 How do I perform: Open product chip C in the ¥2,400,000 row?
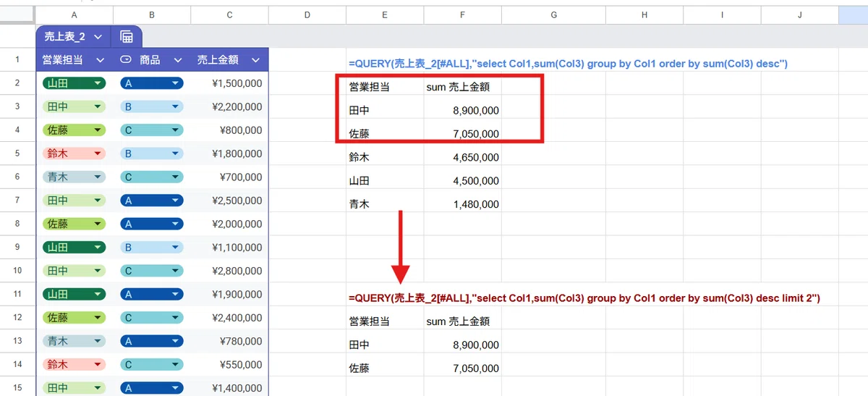152,317
